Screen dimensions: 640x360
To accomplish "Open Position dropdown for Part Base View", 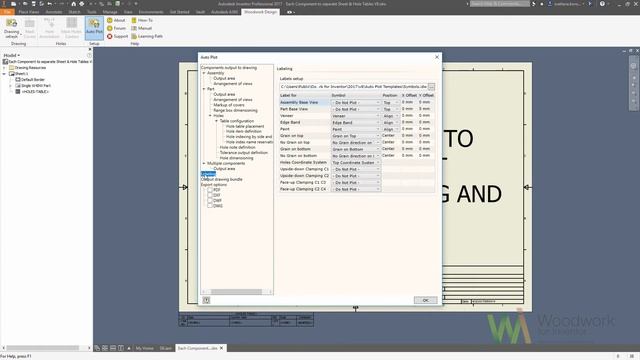I will pos(391,109).
